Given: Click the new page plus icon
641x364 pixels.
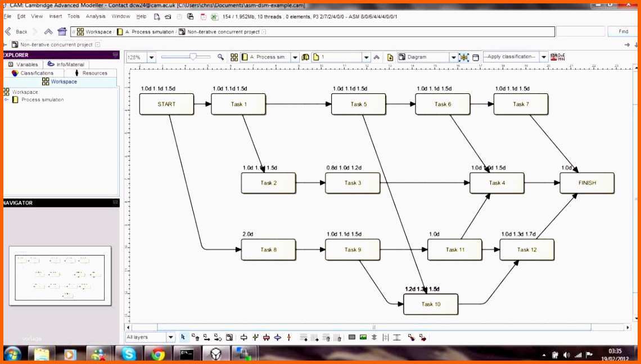Looking at the screenshot, I should click(390, 57).
